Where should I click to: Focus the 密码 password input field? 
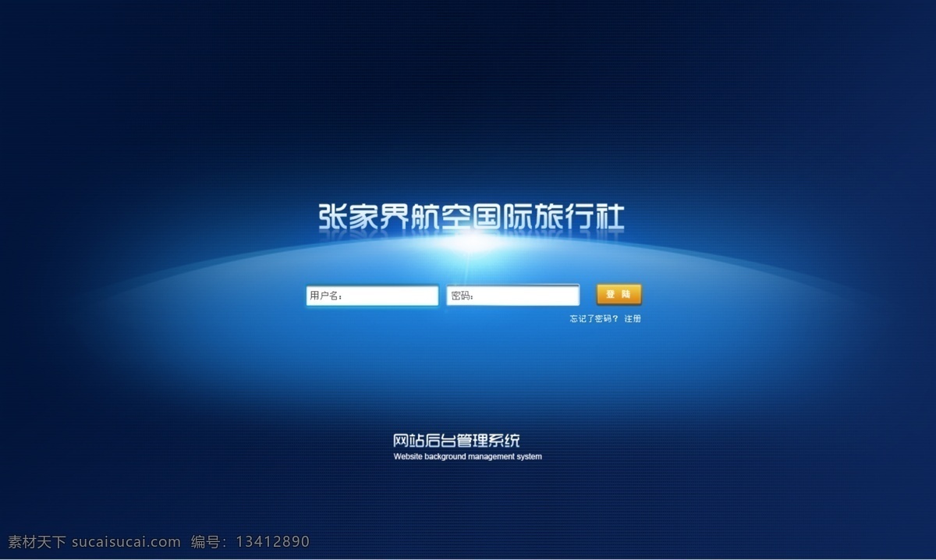tap(513, 296)
